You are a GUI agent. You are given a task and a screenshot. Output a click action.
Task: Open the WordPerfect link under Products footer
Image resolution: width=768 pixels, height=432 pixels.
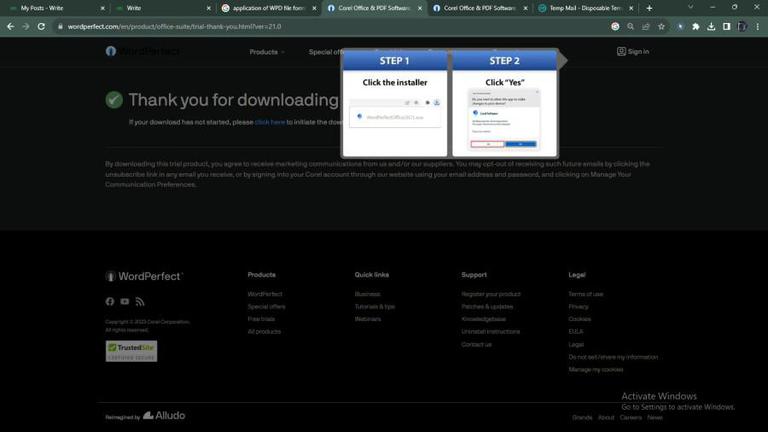265,294
